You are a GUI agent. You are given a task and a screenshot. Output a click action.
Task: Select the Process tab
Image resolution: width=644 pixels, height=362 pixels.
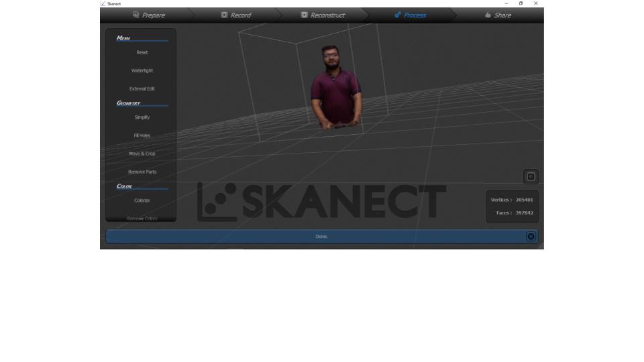(x=411, y=15)
